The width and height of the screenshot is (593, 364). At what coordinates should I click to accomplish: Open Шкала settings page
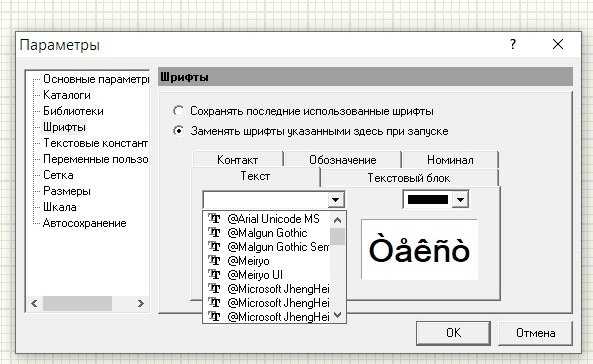click(x=59, y=207)
